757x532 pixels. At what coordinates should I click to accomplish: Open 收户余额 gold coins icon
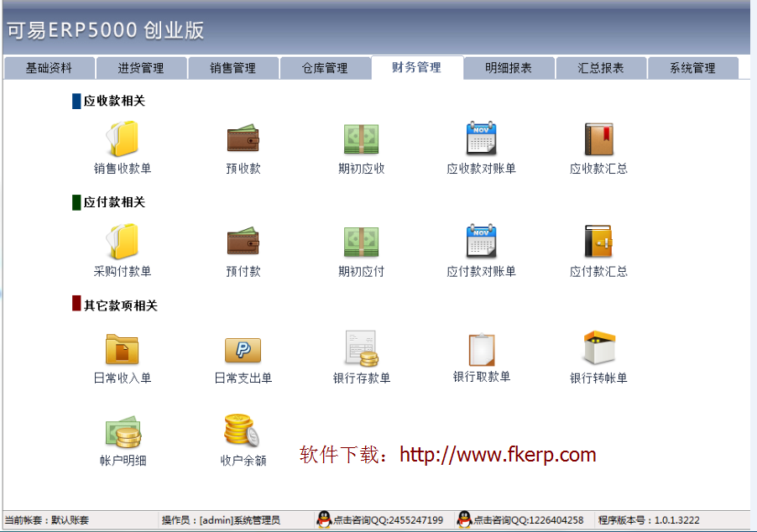(242, 430)
